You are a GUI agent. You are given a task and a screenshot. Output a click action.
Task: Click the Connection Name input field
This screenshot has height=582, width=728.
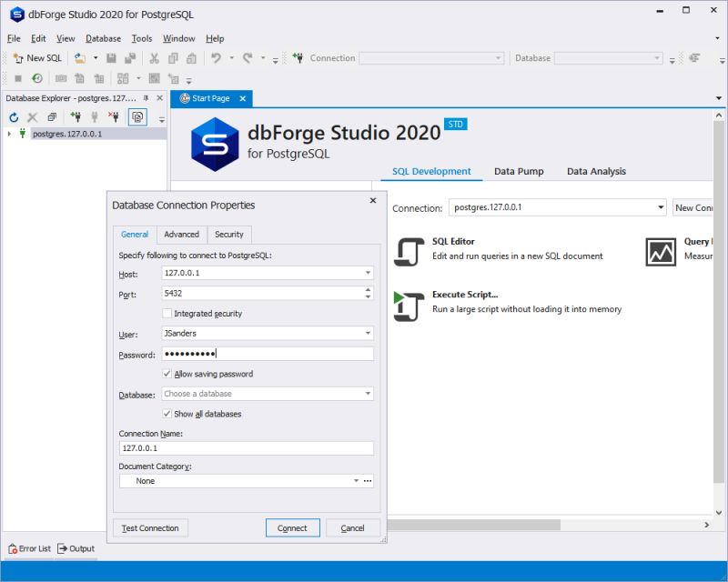click(x=246, y=448)
